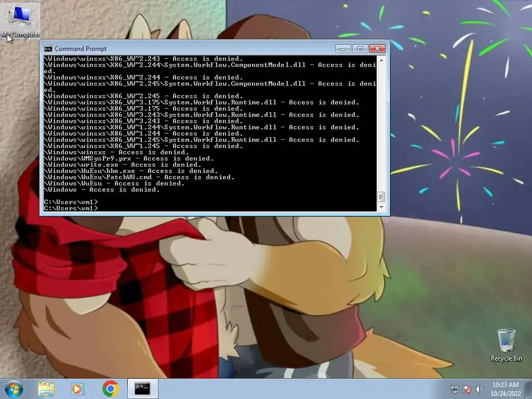Image resolution: width=532 pixels, height=399 pixels.
Task: Open the network tray icon
Action: [x=454, y=389]
